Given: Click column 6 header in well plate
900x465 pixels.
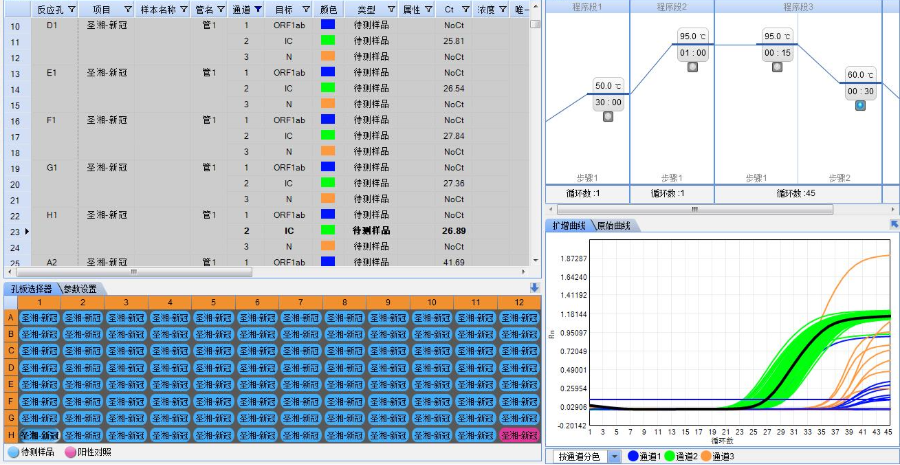Looking at the screenshot, I should tap(257, 301).
